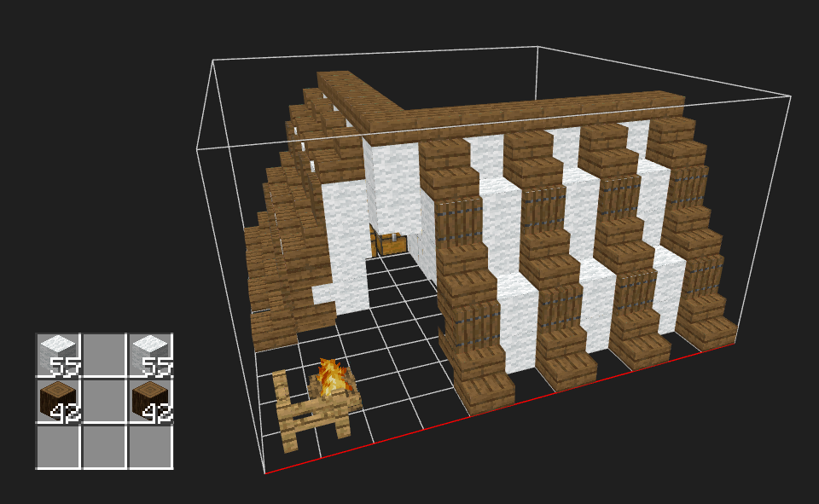819x504 pixels.
Task: Click the empty bottom-right grid slot
Action: point(150,447)
